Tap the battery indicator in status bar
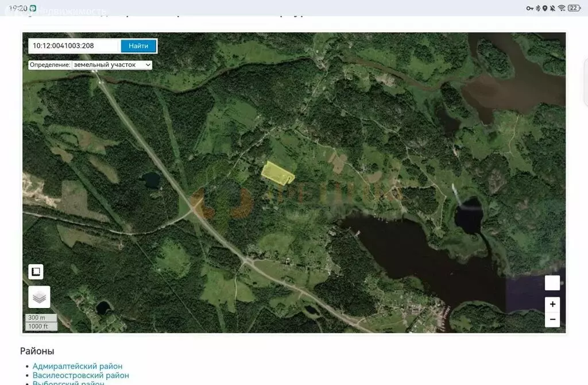The image size is (588, 385). 574,8
